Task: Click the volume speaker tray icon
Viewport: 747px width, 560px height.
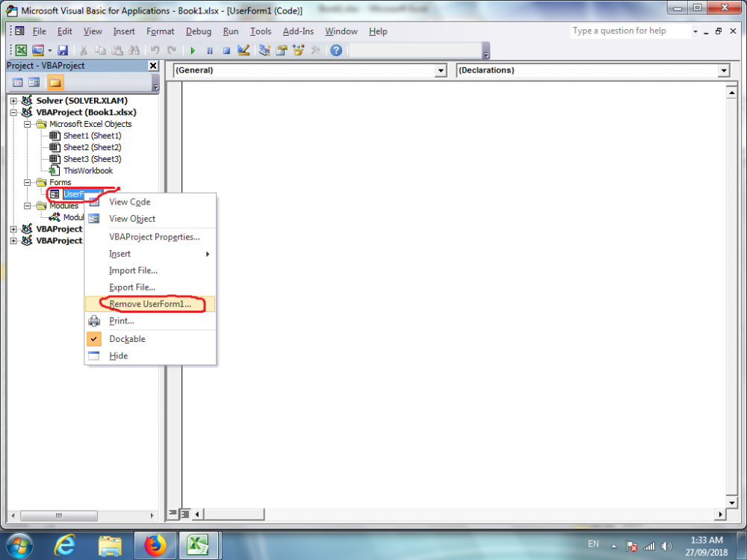Action: (x=667, y=547)
